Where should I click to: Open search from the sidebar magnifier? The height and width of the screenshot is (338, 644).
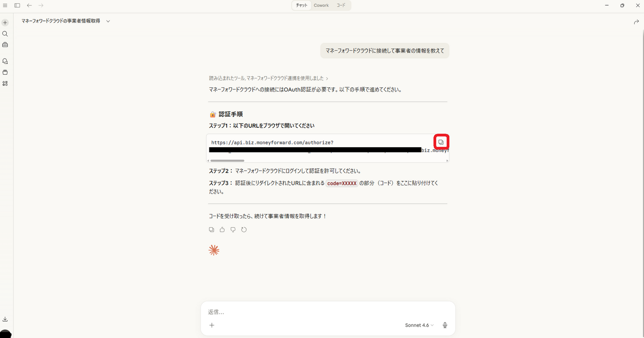tap(5, 34)
